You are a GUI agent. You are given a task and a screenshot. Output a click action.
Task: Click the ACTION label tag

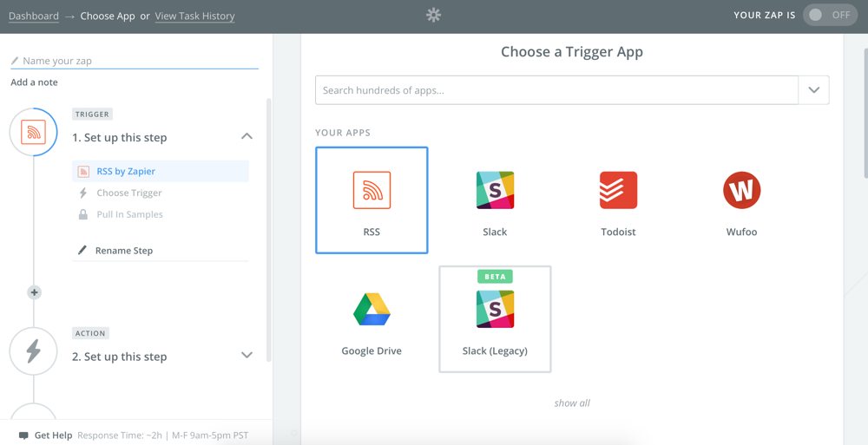91,333
